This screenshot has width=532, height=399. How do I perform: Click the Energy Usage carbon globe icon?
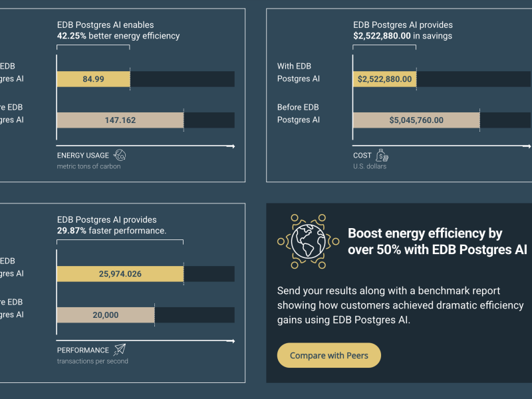pos(120,156)
